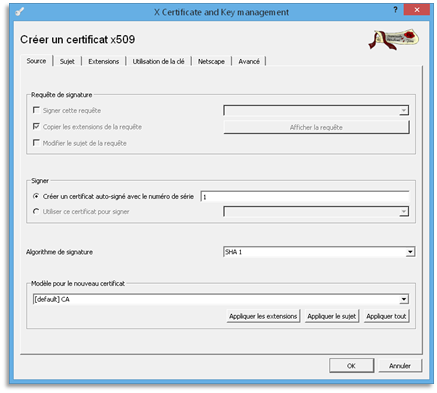437x393 pixels.
Task: Switch to the Source tab
Action: [36, 61]
